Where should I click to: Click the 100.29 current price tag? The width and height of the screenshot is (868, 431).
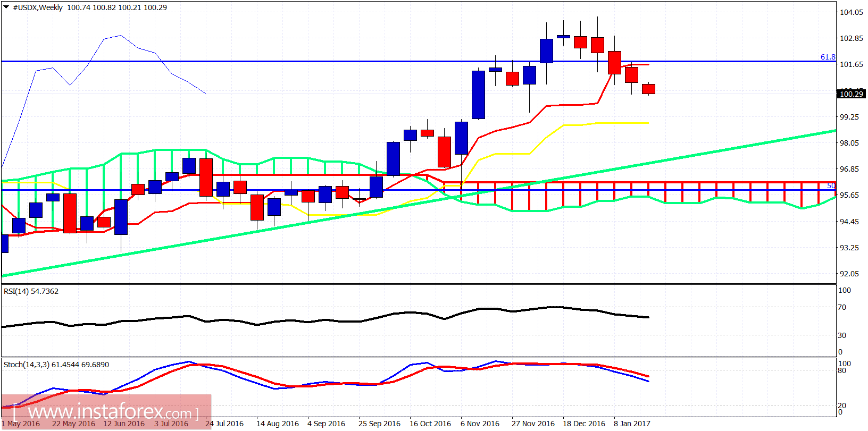851,94
